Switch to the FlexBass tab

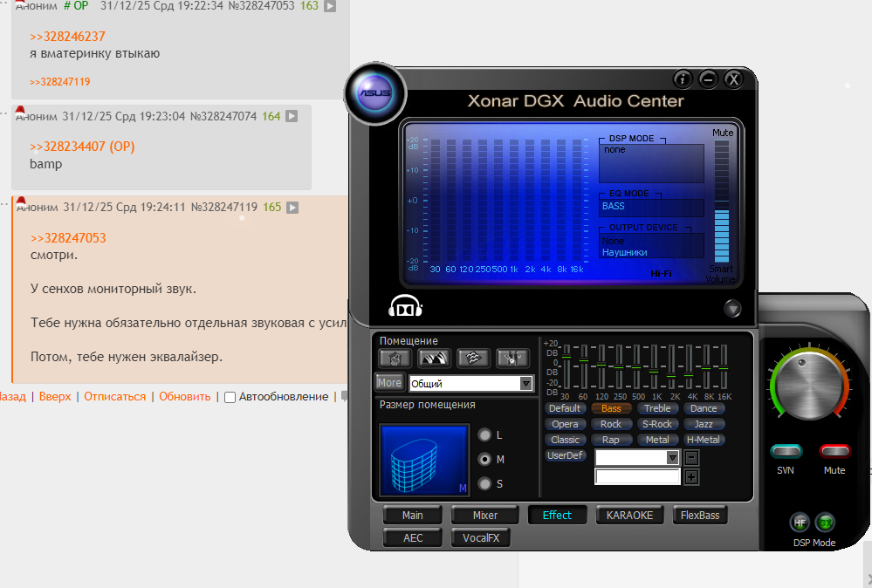pos(699,516)
